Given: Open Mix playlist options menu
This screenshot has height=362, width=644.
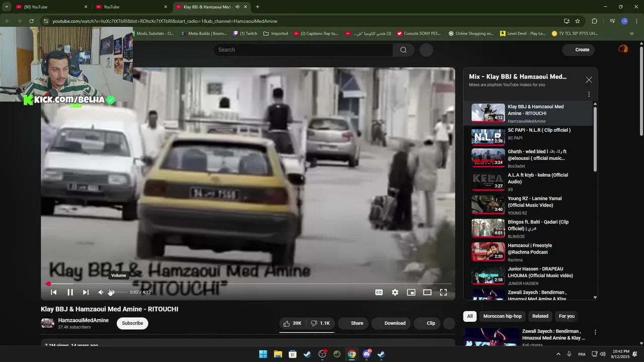Looking at the screenshot, I should 589,94.
